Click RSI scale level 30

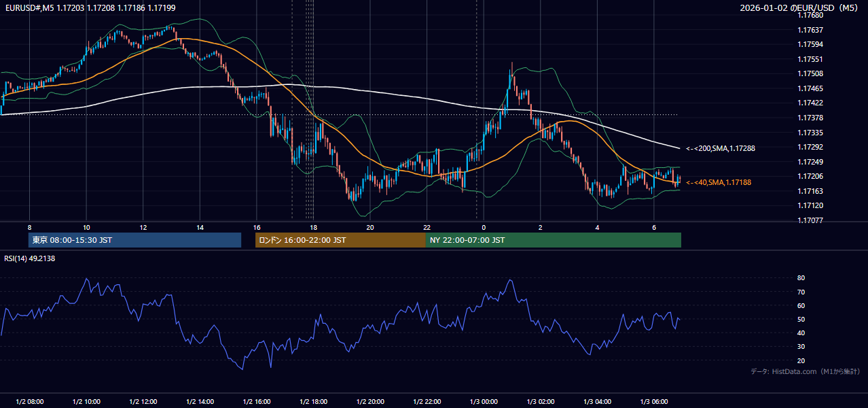tap(801, 347)
